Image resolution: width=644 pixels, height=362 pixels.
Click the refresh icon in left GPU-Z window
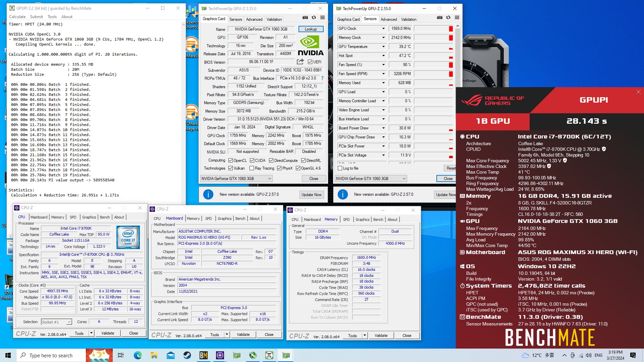(314, 18)
